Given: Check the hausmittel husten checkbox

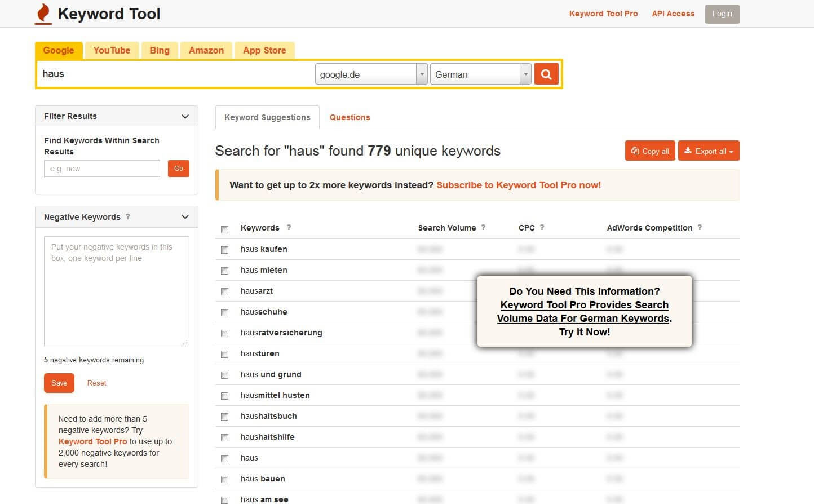Looking at the screenshot, I should point(224,396).
